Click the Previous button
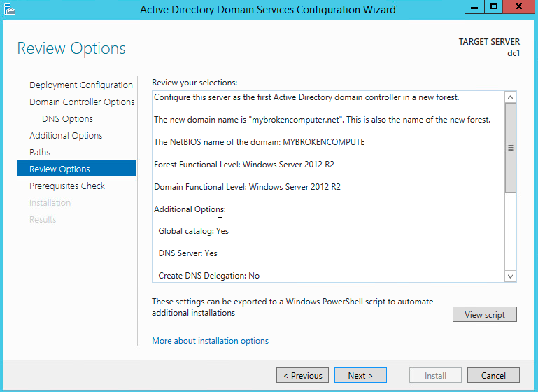The height and width of the screenshot is (392, 538). 302,376
